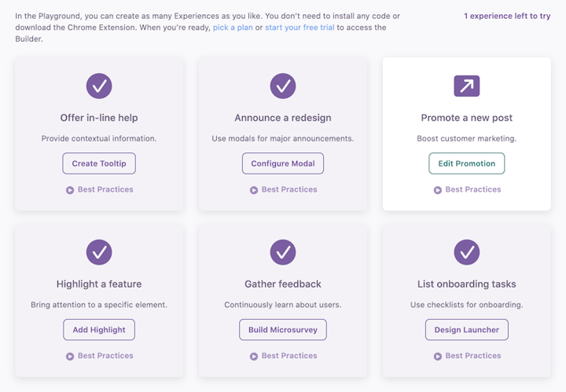Select the Add Highlight button

tap(99, 330)
